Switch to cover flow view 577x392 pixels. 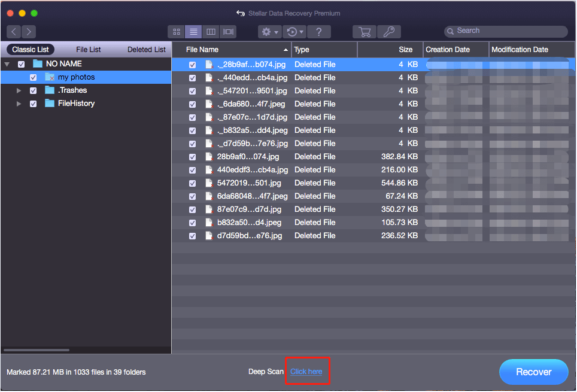228,32
